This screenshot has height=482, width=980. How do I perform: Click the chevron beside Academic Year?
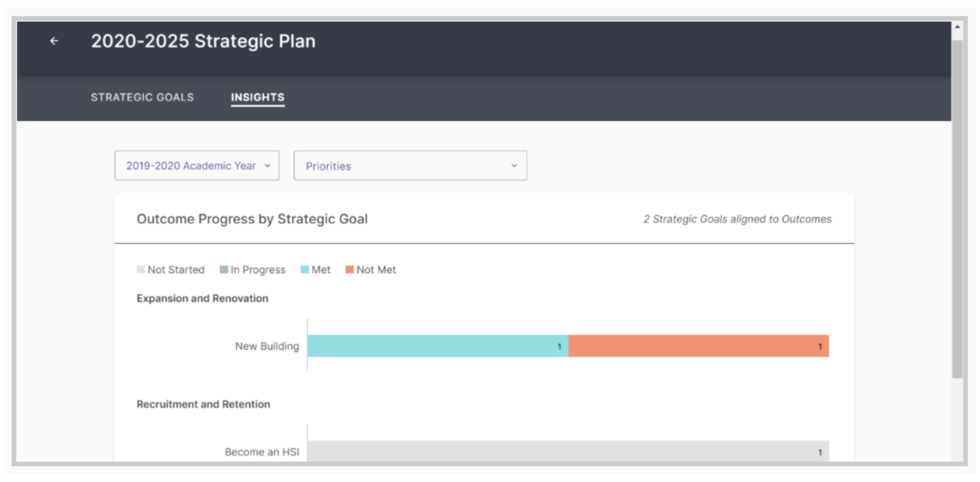268,166
